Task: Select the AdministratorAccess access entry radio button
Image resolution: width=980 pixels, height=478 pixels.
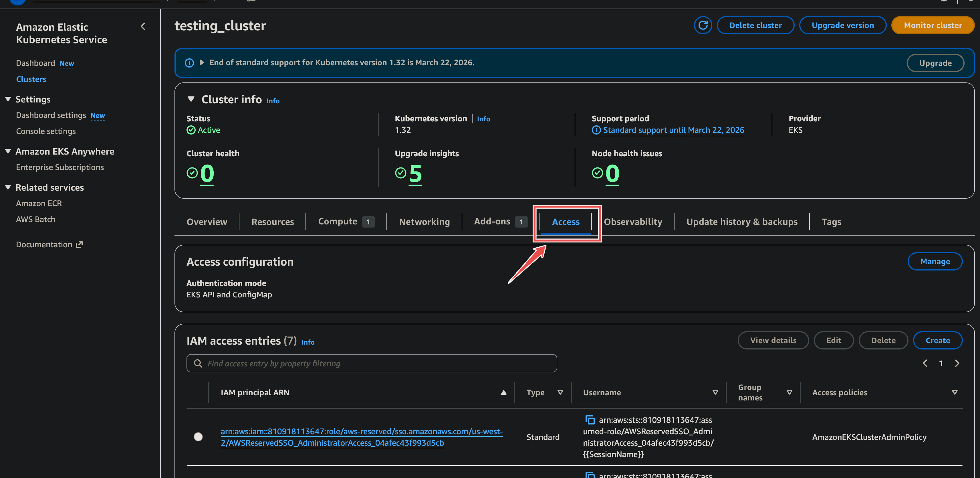Action: click(198, 437)
